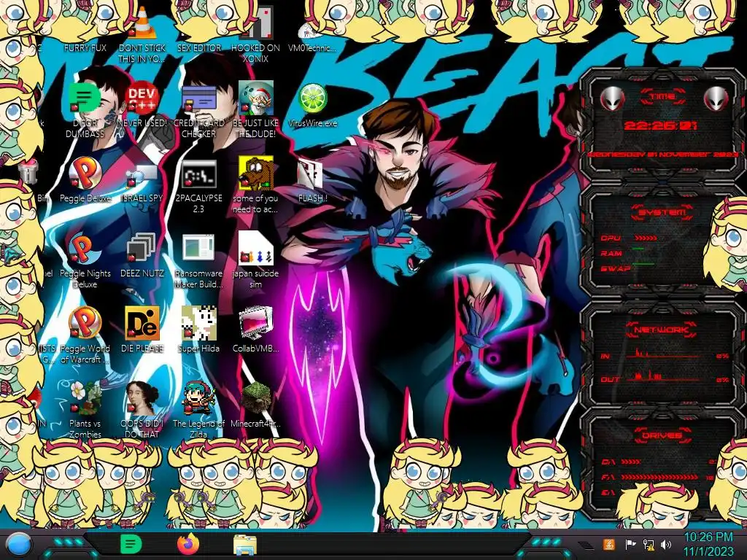
Task: Open the japan suicide sim file icon
Action: (256, 249)
